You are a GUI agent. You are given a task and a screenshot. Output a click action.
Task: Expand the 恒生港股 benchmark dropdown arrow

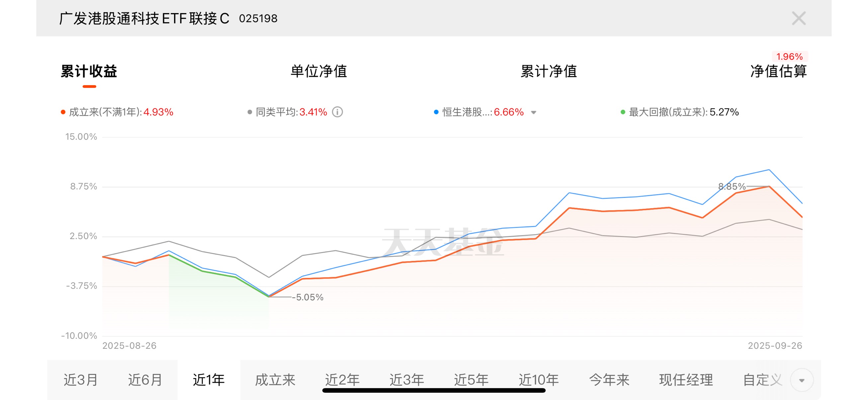pyautogui.click(x=533, y=112)
